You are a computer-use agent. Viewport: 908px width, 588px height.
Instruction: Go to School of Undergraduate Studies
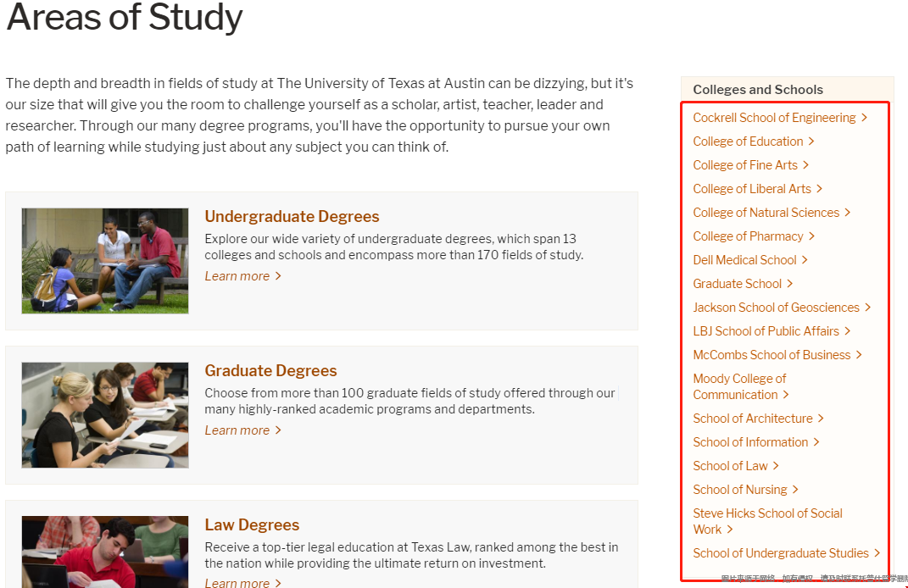pyautogui.click(x=787, y=553)
